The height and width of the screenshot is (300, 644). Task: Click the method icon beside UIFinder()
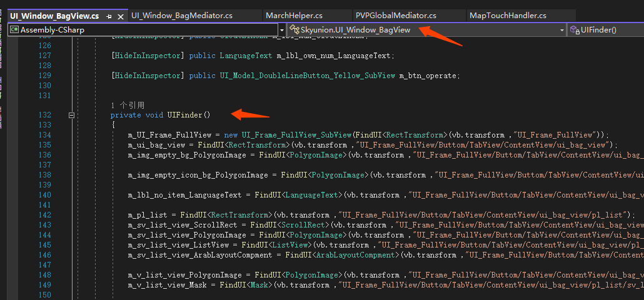[x=575, y=29]
